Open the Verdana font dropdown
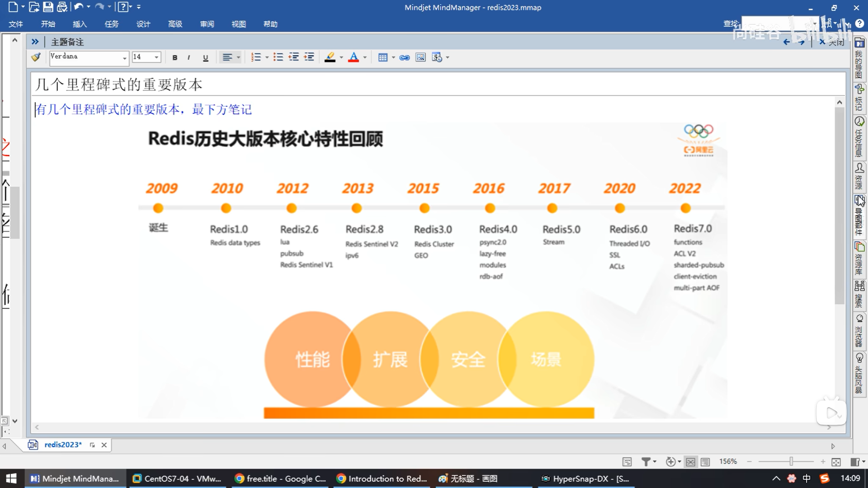868x488 pixels. pos(124,57)
